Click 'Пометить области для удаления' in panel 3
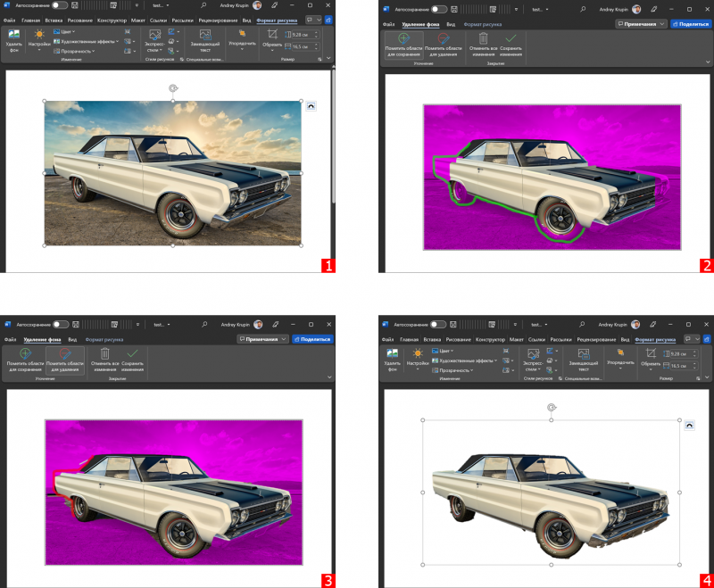714x588 pixels. click(x=64, y=359)
